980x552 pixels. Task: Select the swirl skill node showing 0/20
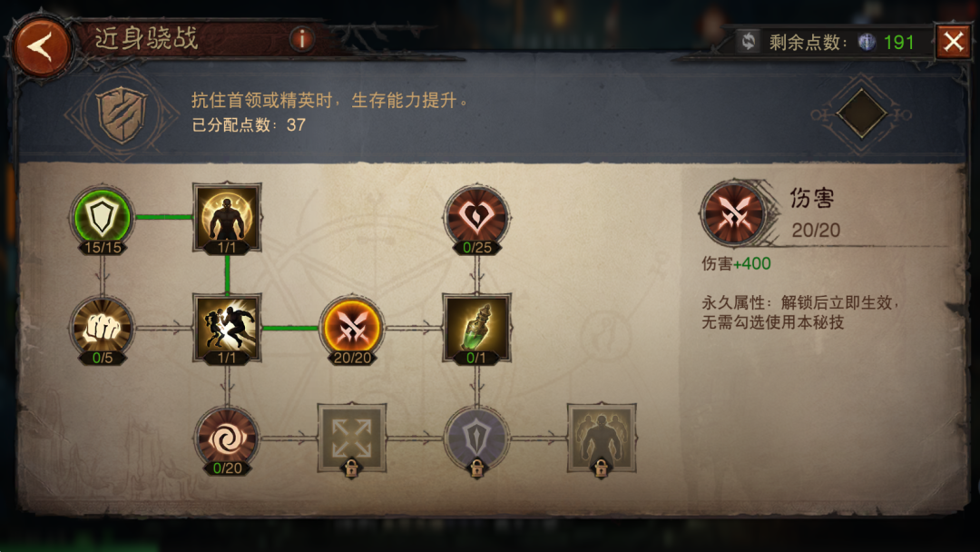pos(227,439)
